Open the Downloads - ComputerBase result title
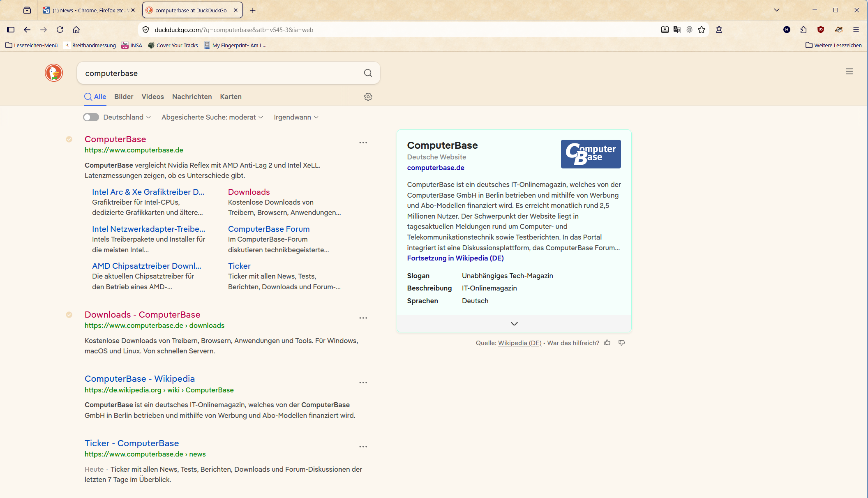868x498 pixels. 143,315
